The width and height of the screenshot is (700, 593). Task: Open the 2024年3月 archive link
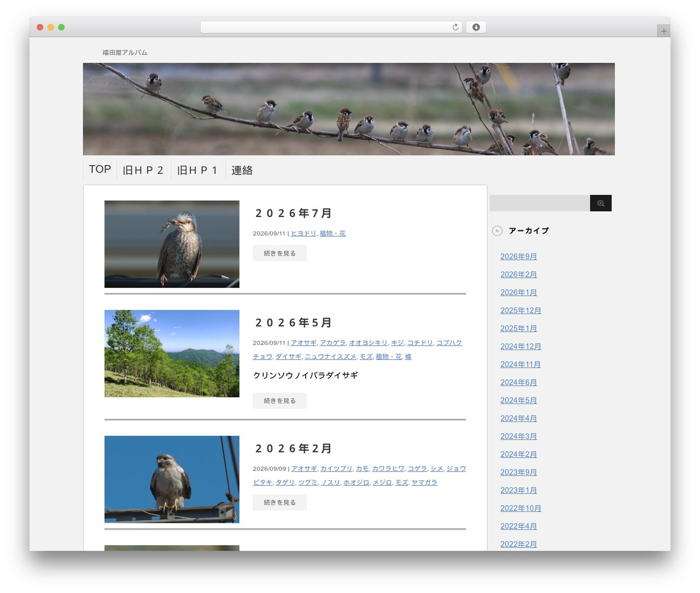[x=518, y=437]
